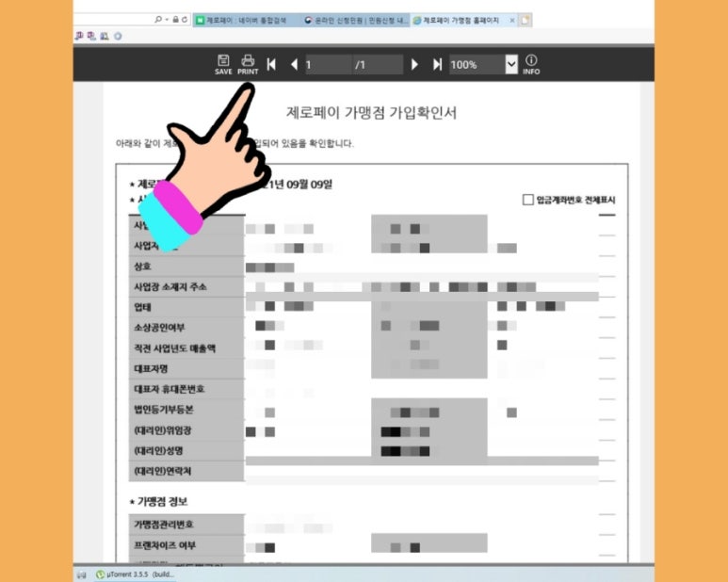Image resolution: width=728 pixels, height=582 pixels.
Task: Click the 가맹점관리번호 row label
Action: click(x=164, y=525)
